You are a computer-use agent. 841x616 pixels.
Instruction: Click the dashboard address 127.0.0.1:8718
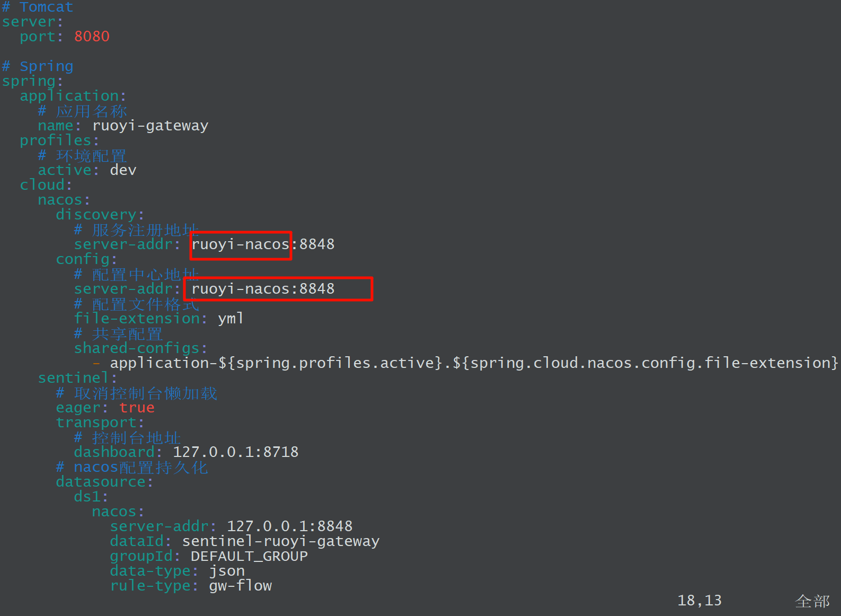pyautogui.click(x=235, y=452)
